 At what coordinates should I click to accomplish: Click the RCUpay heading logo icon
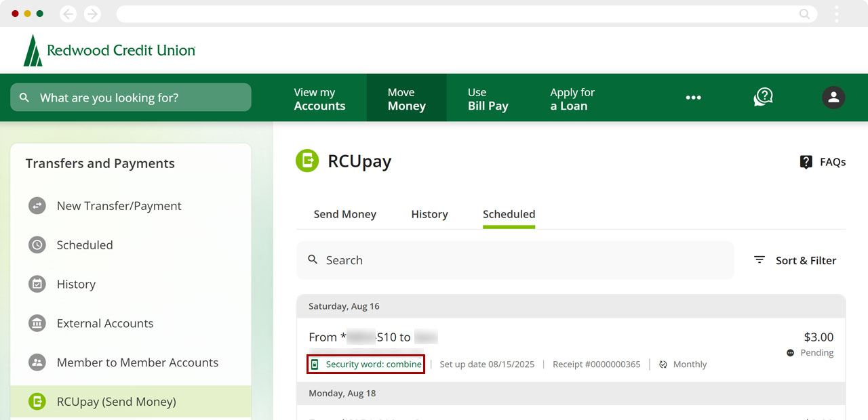307,161
